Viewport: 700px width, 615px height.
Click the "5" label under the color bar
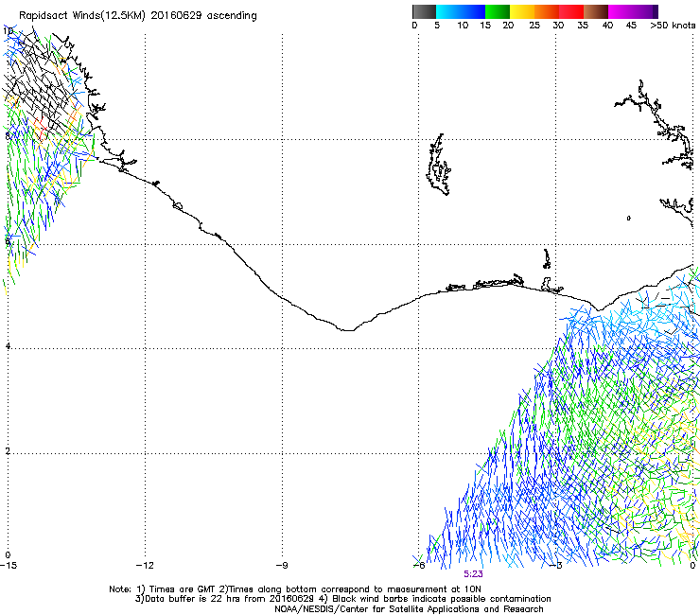pyautogui.click(x=437, y=26)
